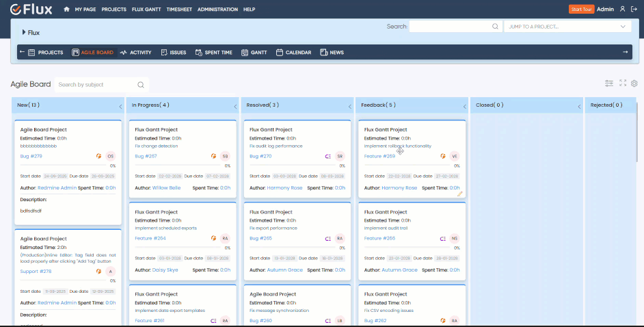
Task: Open the Jump to a project dropdown
Action: click(567, 26)
